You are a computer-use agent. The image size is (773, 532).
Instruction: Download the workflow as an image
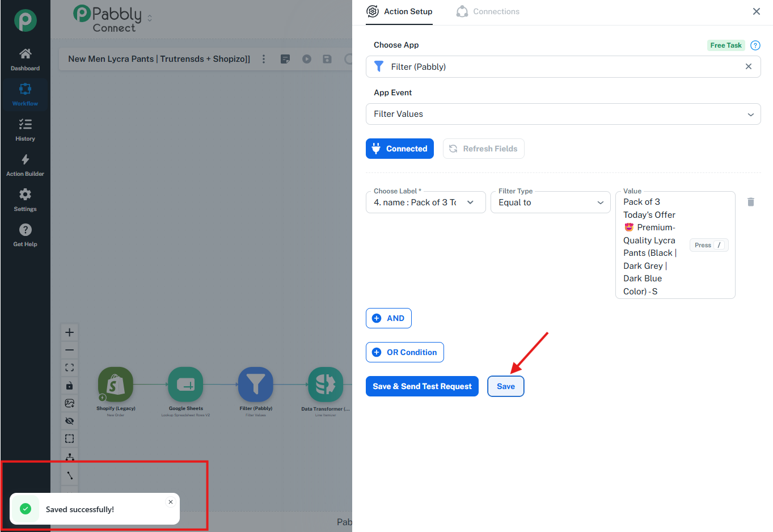[70, 403]
